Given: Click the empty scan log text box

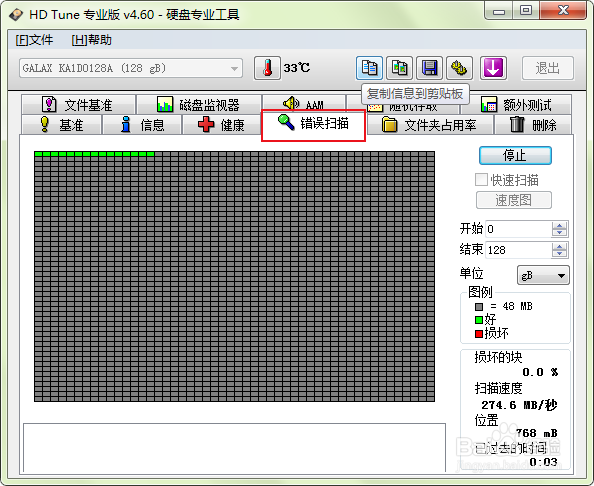Looking at the screenshot, I should pos(234,448).
